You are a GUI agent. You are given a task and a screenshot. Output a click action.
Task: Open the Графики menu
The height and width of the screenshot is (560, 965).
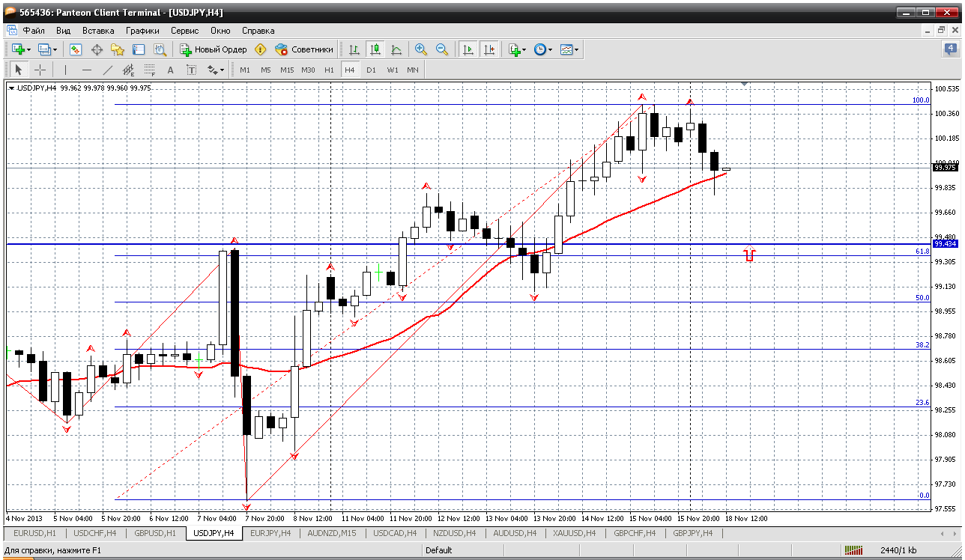[142, 31]
